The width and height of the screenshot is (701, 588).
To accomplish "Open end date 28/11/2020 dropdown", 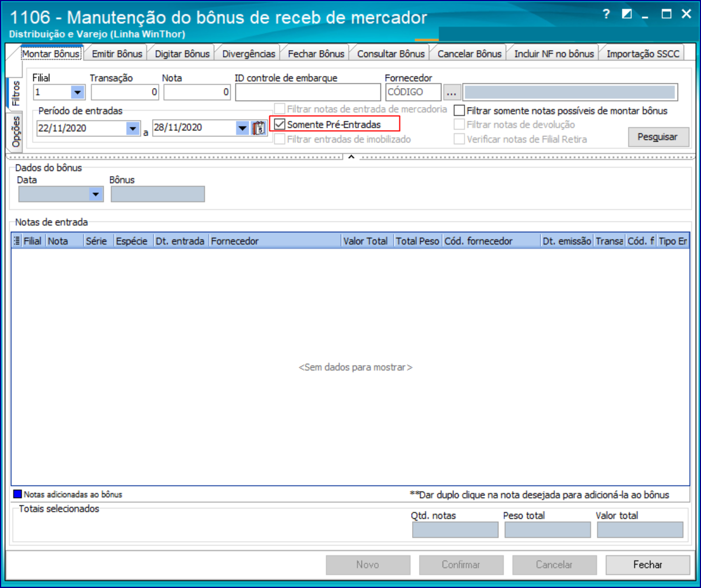I will [242, 128].
